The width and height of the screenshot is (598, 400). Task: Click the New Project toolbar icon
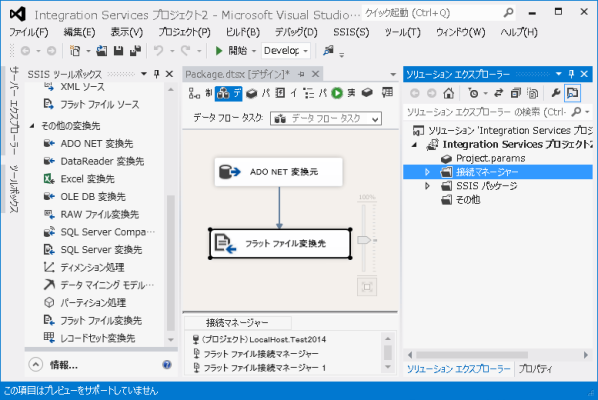[75, 50]
